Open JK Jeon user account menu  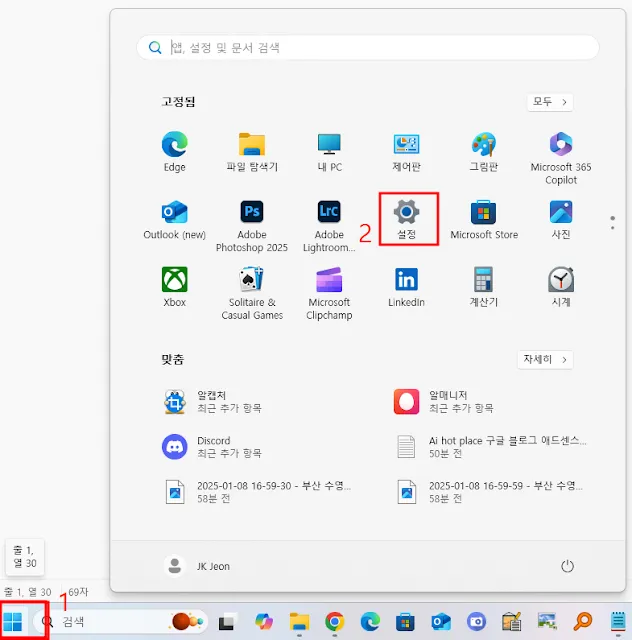click(x=197, y=566)
